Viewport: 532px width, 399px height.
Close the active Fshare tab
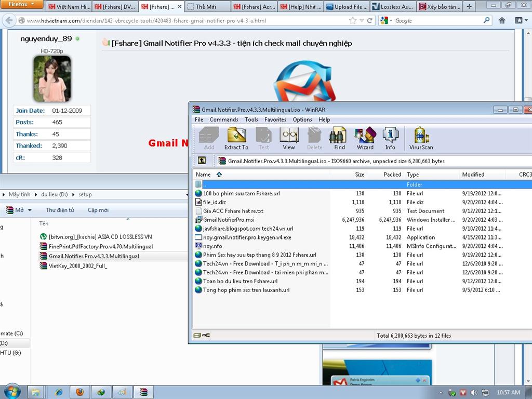(x=179, y=6)
